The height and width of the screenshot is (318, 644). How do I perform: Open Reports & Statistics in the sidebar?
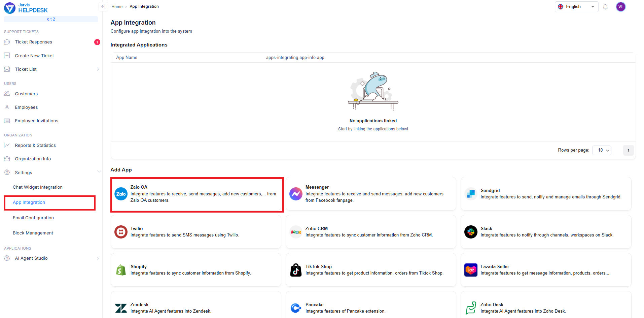[35, 145]
